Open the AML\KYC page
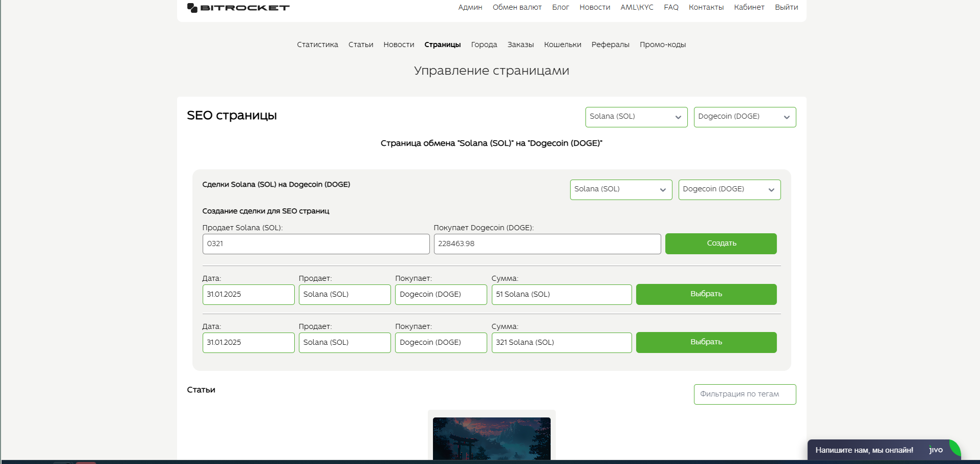This screenshot has width=980, height=464. click(x=637, y=7)
